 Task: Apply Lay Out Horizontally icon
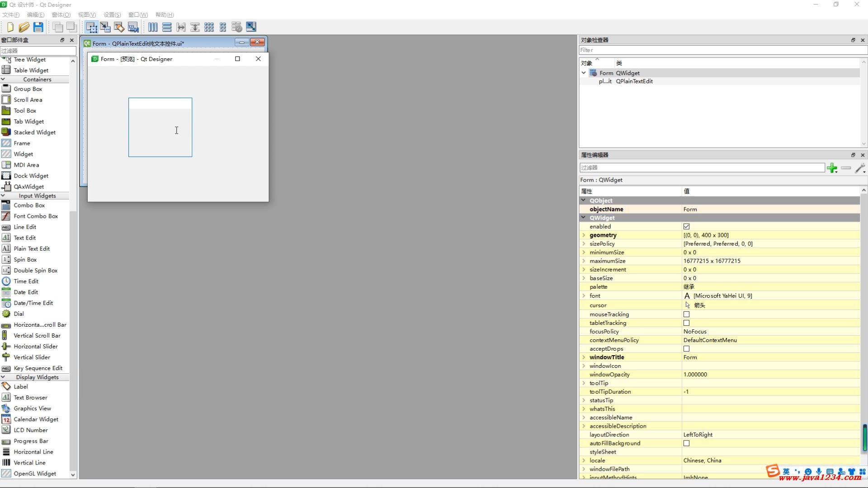(153, 27)
